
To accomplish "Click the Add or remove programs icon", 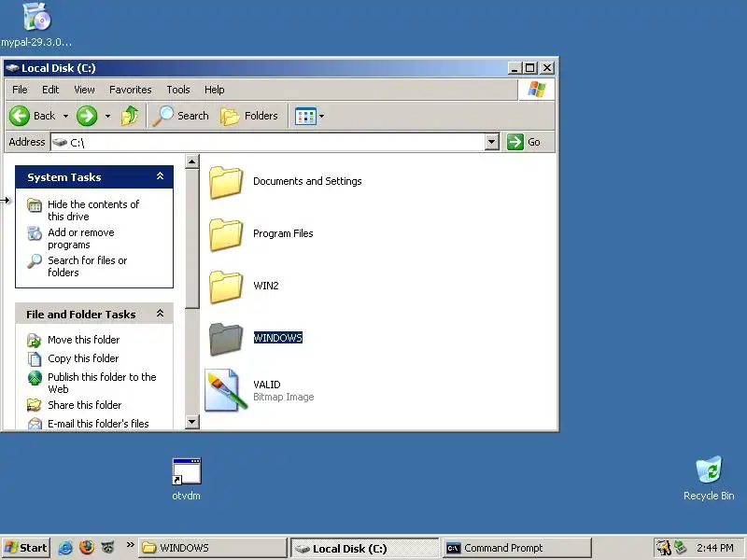I will pos(35,233).
